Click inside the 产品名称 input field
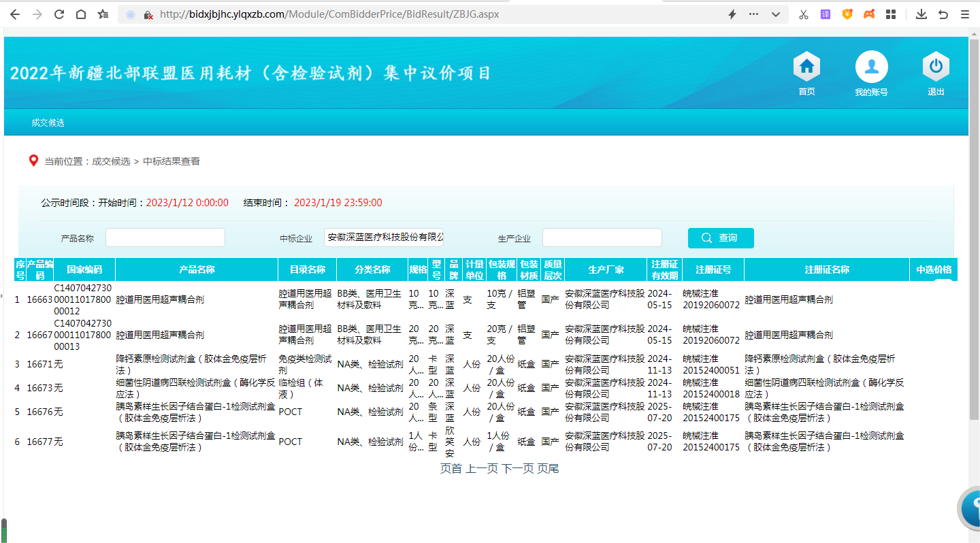 [165, 237]
